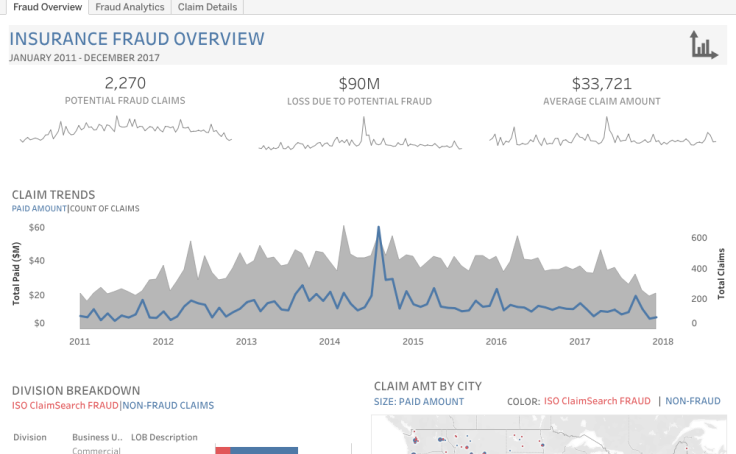Switch to the Fraud Analytics tab
The height and width of the screenshot is (454, 736).
[128, 7]
